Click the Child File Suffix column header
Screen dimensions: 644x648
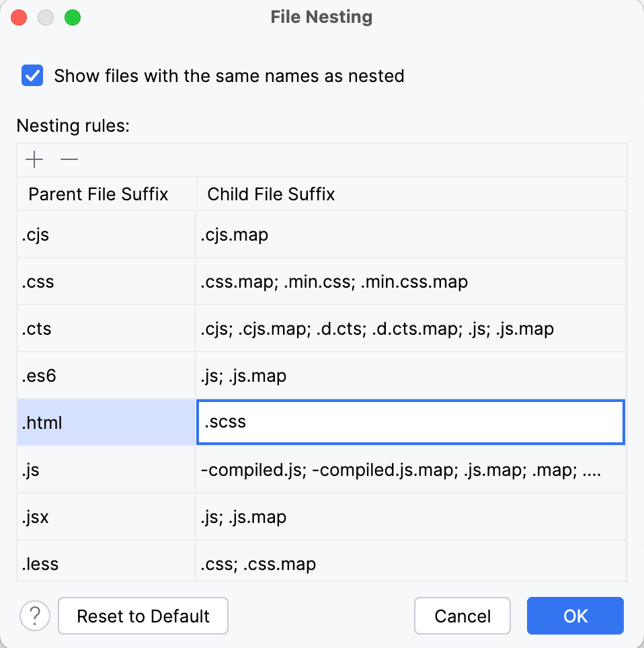click(270, 194)
